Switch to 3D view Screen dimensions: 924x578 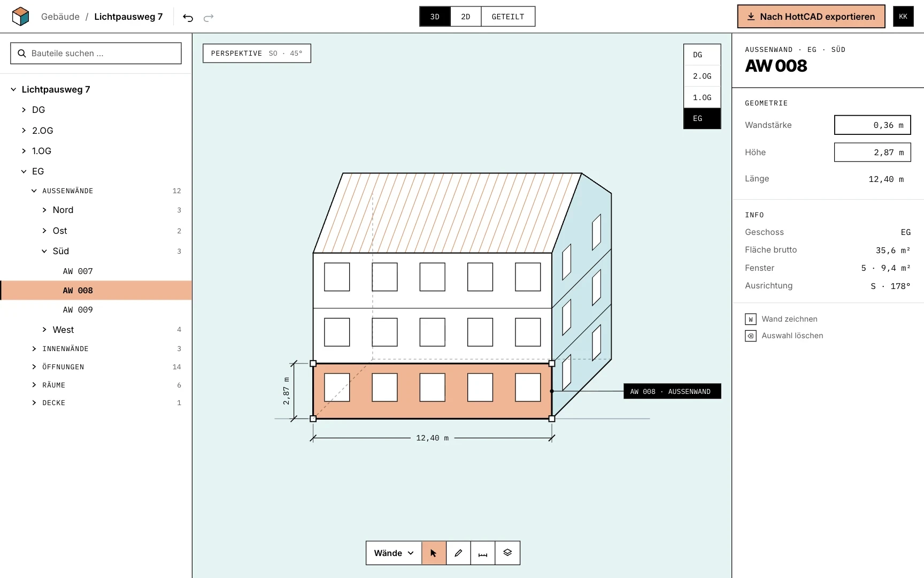[435, 17]
